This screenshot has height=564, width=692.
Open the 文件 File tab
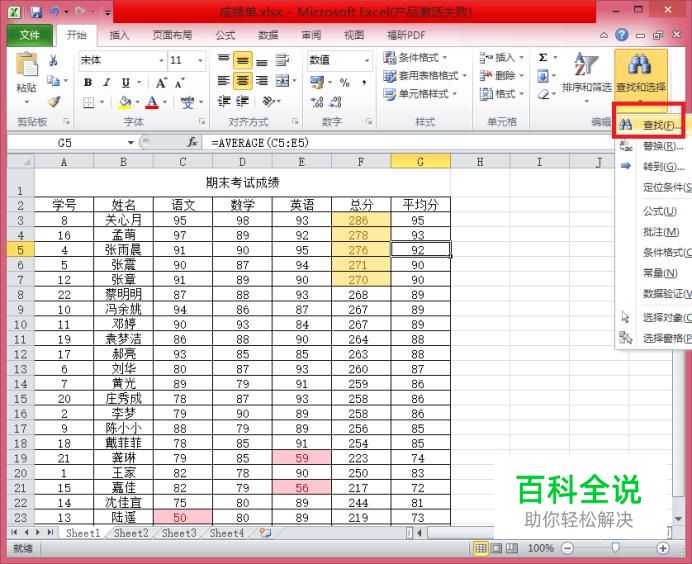pyautogui.click(x=30, y=35)
